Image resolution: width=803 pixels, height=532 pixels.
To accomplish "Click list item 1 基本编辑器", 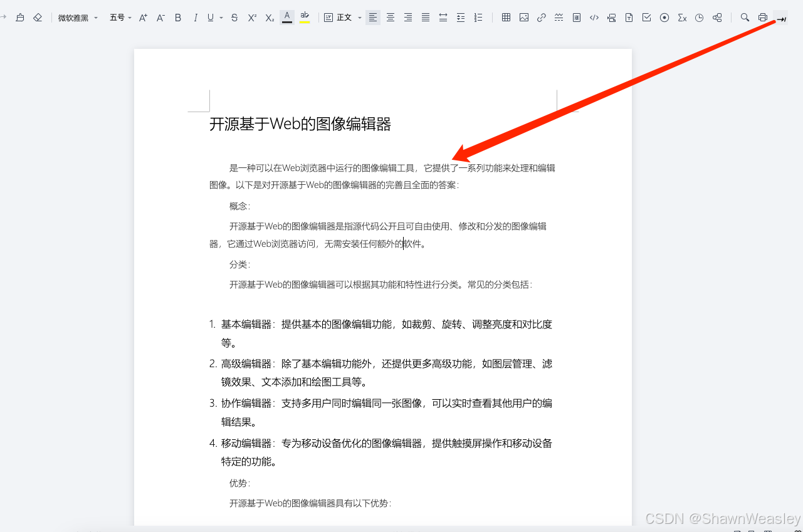I will pos(381,333).
